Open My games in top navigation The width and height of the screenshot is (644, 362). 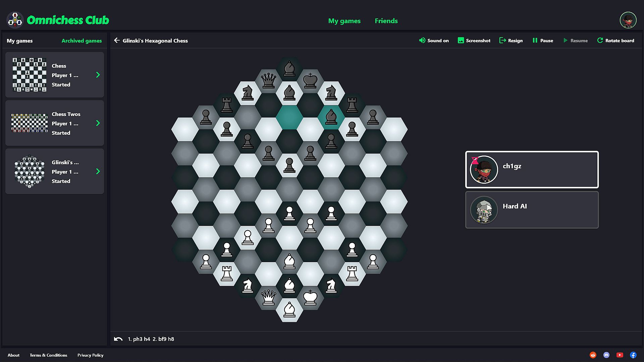point(344,21)
